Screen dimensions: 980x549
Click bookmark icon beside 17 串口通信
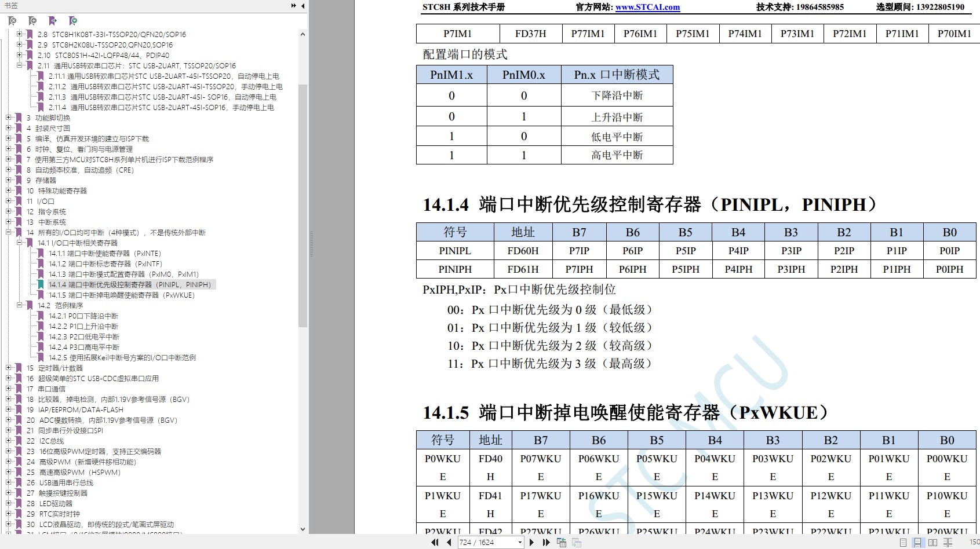click(19, 389)
